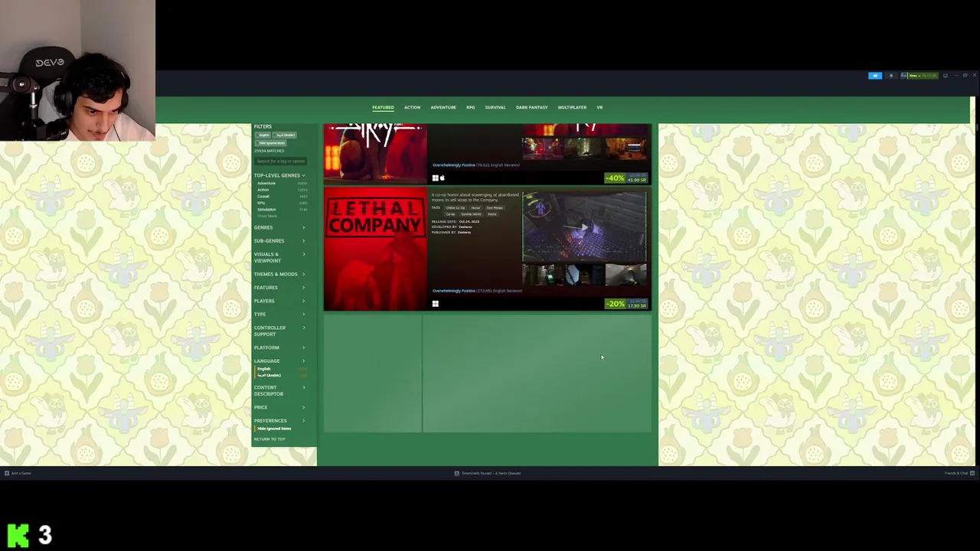Switch to the Adventure tab

(443, 107)
